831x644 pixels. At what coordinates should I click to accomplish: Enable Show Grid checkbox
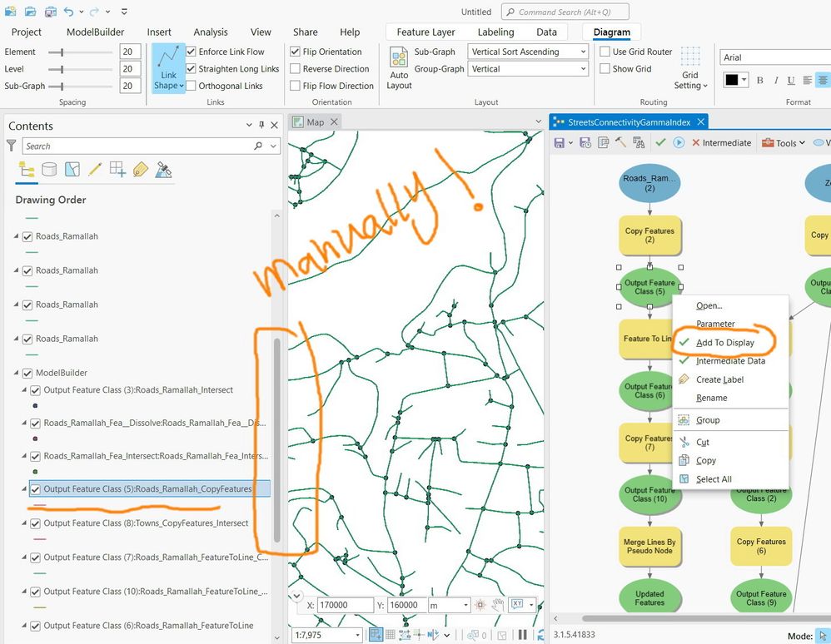pyautogui.click(x=605, y=69)
